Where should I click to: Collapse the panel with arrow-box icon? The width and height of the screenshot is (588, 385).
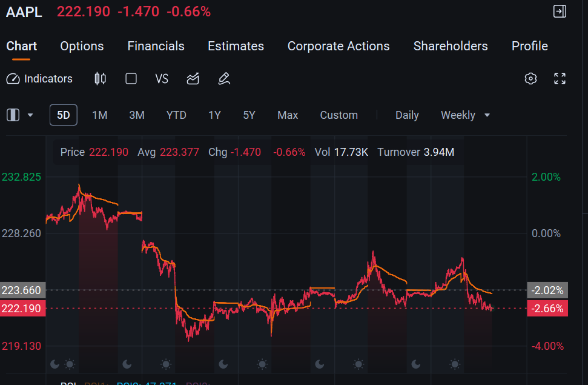[x=560, y=12]
